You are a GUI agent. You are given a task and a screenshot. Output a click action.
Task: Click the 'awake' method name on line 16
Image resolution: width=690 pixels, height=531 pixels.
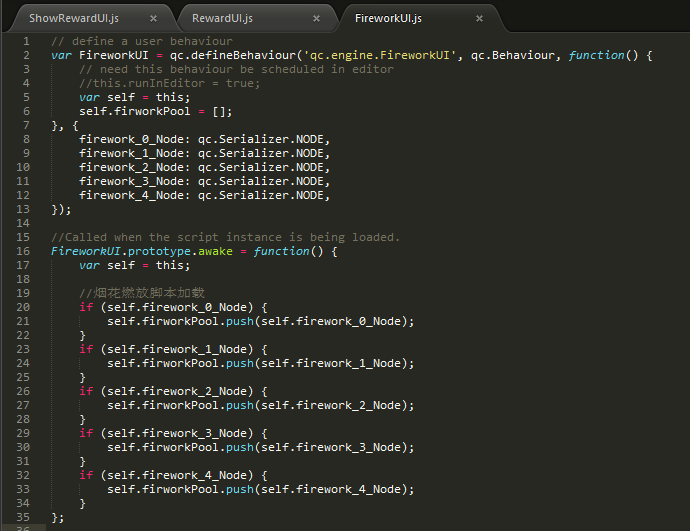click(215, 251)
